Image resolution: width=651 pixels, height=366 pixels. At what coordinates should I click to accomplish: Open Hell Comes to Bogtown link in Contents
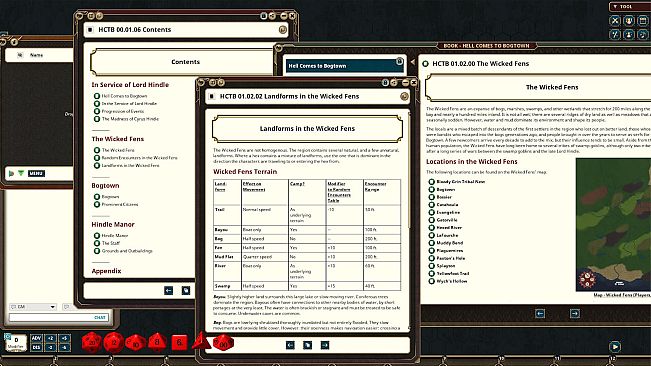pos(124,96)
